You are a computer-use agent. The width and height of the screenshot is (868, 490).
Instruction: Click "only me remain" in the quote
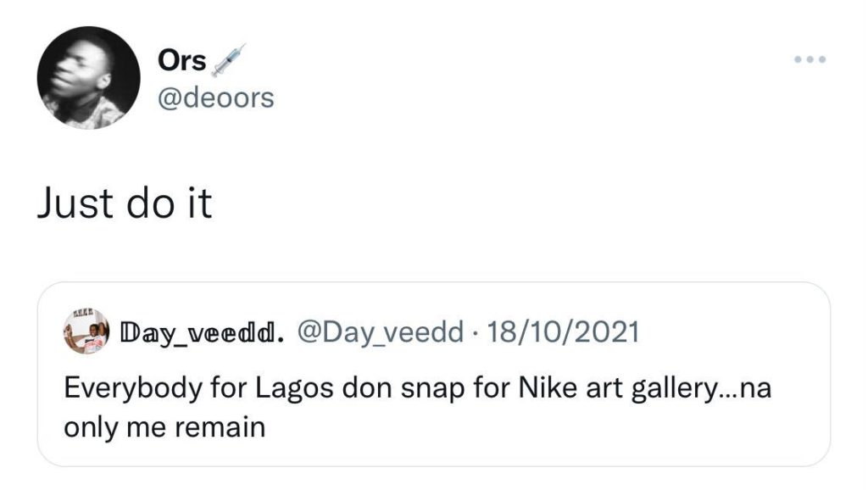click(x=164, y=426)
